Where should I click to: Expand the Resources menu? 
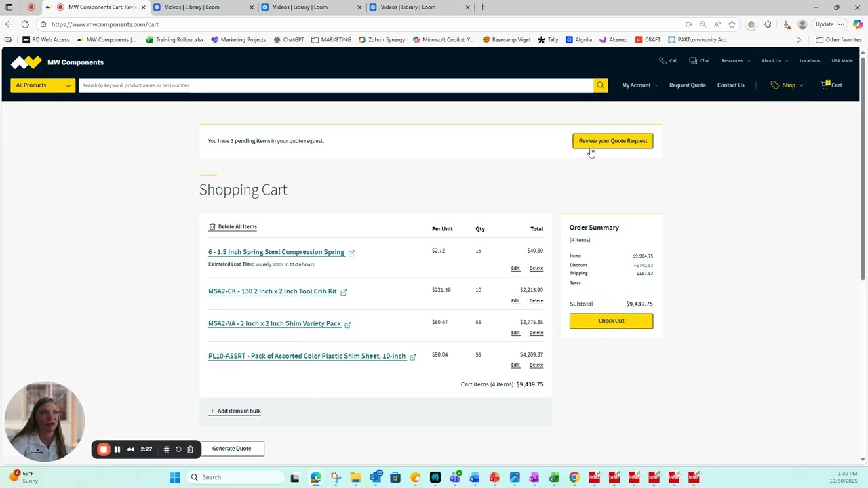click(x=735, y=61)
